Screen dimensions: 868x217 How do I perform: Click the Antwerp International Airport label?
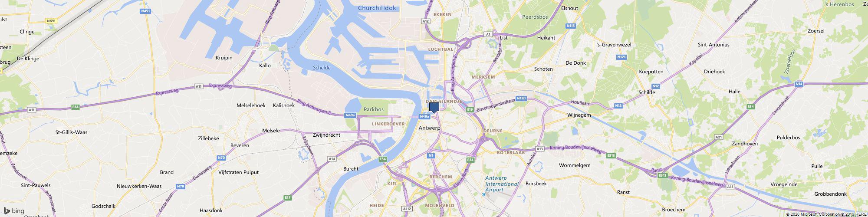tap(502, 184)
